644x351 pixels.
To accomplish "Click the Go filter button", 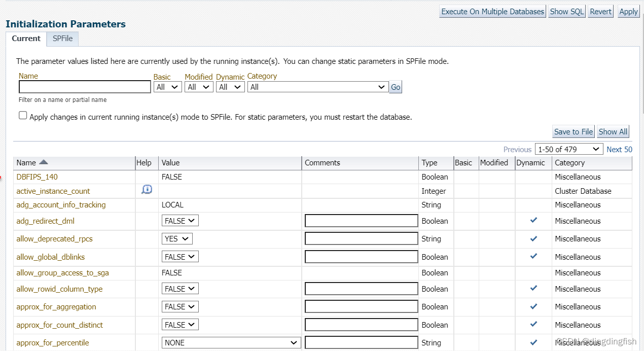I will [x=396, y=87].
